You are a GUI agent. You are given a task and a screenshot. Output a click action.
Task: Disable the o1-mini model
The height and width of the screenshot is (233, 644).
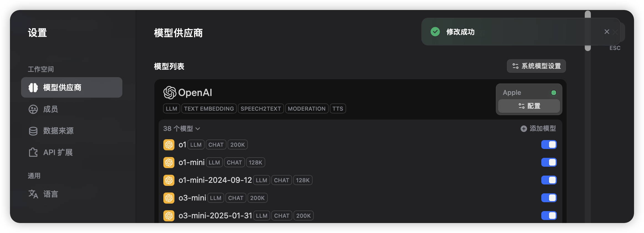[x=549, y=163]
